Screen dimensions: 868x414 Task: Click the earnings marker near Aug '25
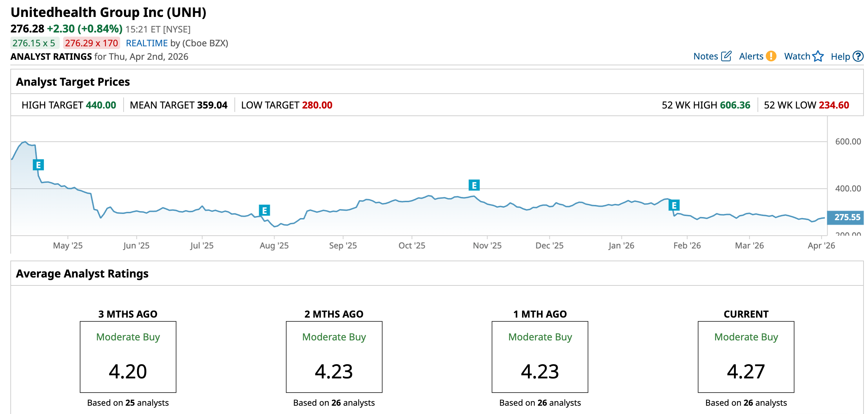coord(264,210)
